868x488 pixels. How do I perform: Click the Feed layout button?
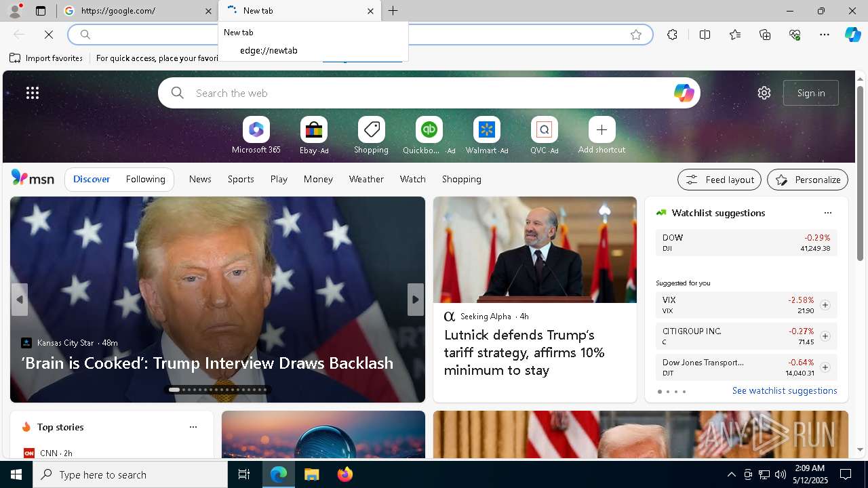(x=719, y=180)
